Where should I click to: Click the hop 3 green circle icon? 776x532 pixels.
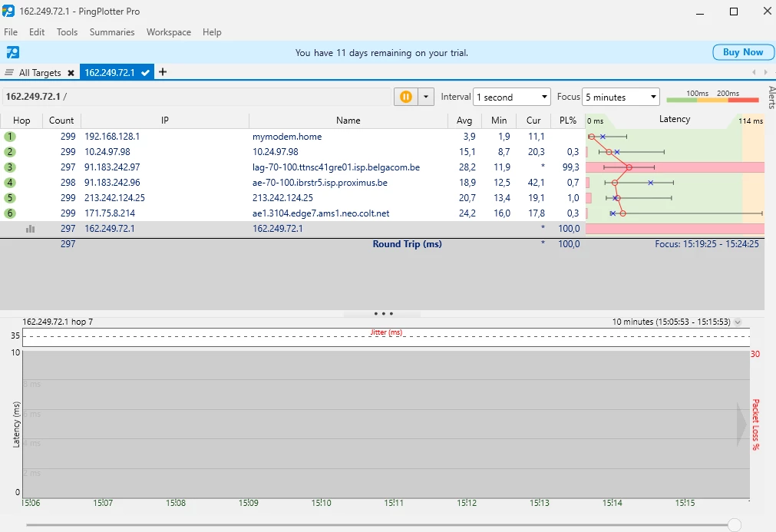[10, 167]
